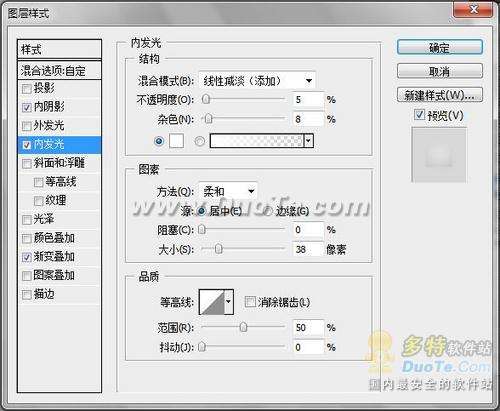
Task: Toggle the 预览(V) preview checkbox
Action: [419, 115]
